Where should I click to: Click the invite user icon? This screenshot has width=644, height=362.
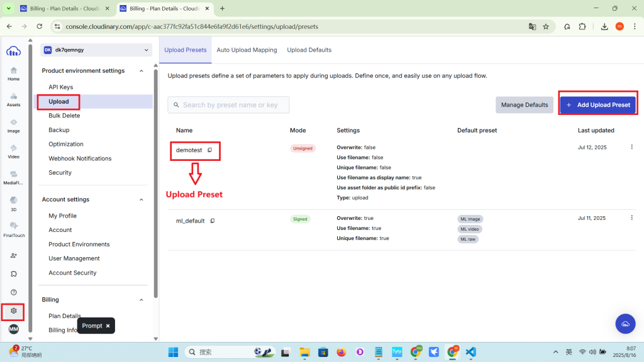click(14, 255)
